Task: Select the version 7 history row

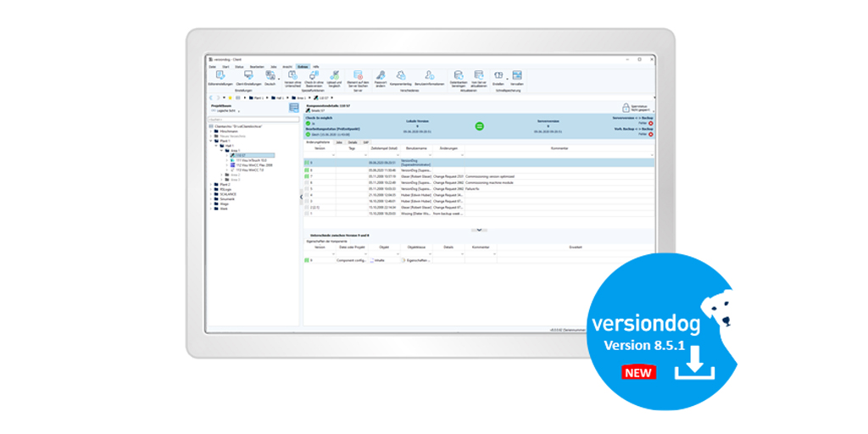Action: (x=479, y=176)
